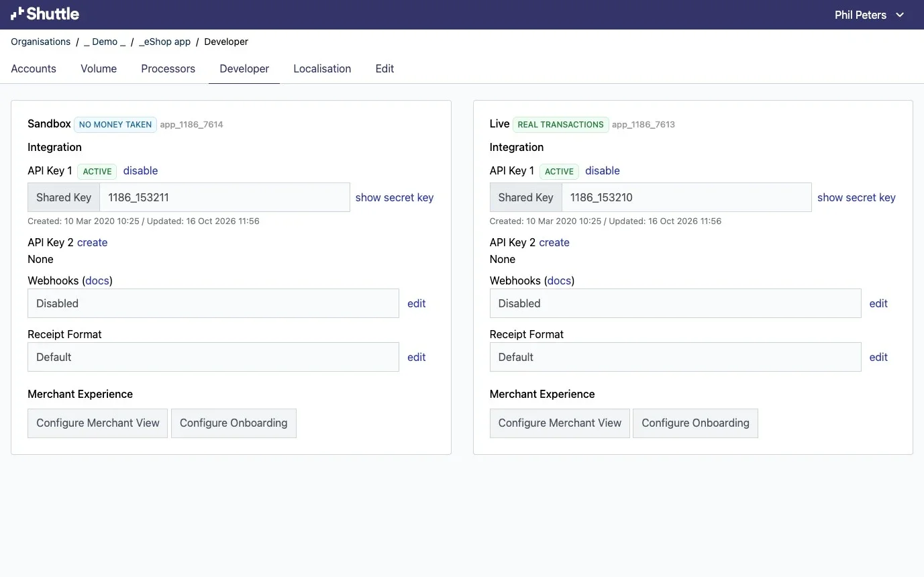924x577 pixels.
Task: Edit Live Webhooks setting
Action: click(878, 303)
